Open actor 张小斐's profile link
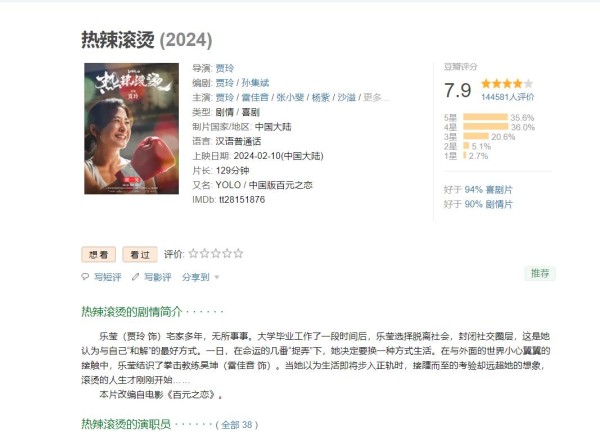 click(x=290, y=98)
